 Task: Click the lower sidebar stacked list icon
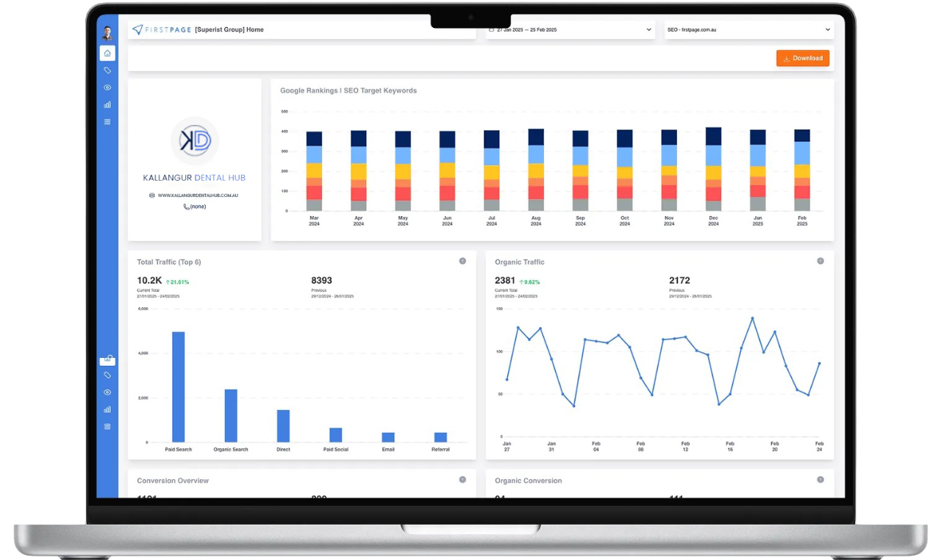coord(107,426)
